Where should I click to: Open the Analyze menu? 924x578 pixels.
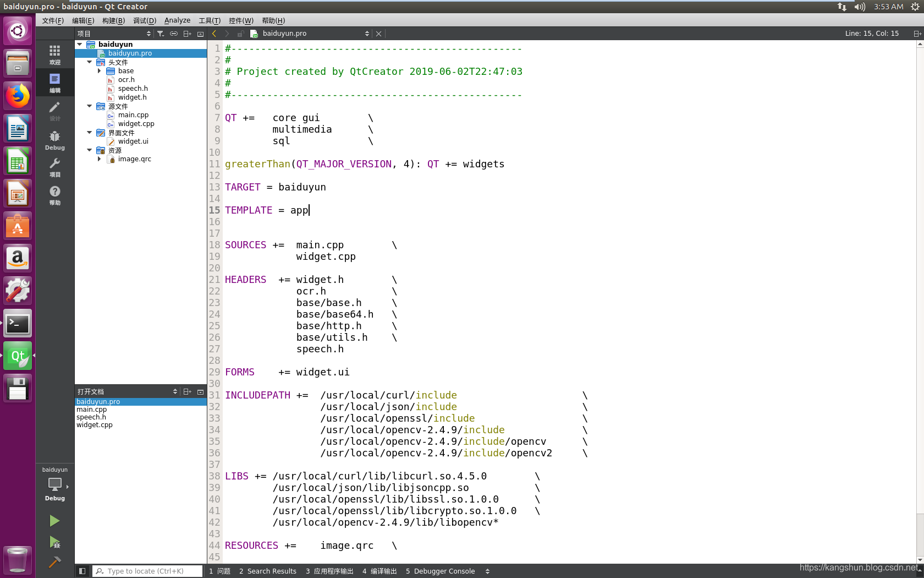177,20
